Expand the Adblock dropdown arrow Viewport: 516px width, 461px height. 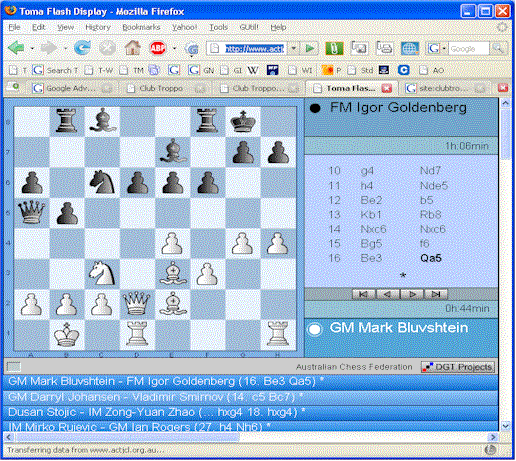click(174, 49)
